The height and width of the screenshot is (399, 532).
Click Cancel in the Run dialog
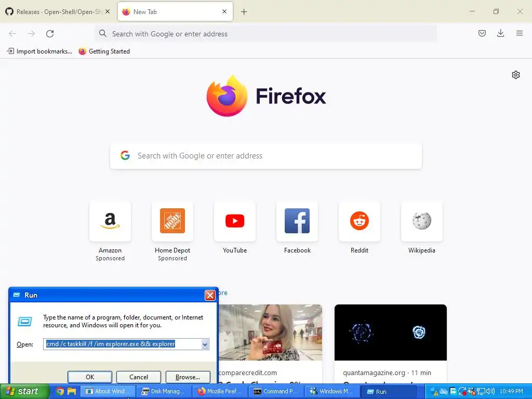pos(138,377)
